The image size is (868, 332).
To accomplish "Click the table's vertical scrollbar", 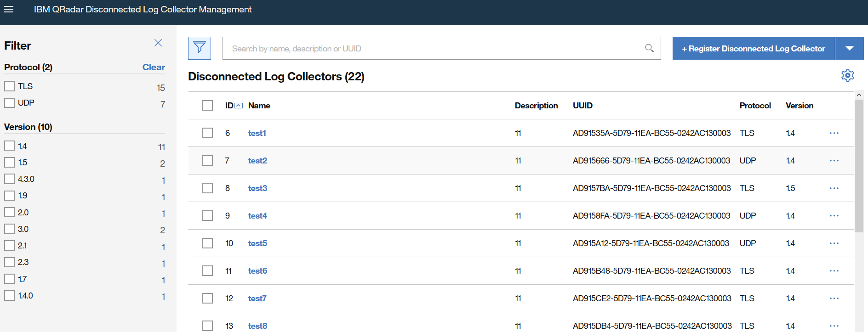I will pyautogui.click(x=858, y=165).
